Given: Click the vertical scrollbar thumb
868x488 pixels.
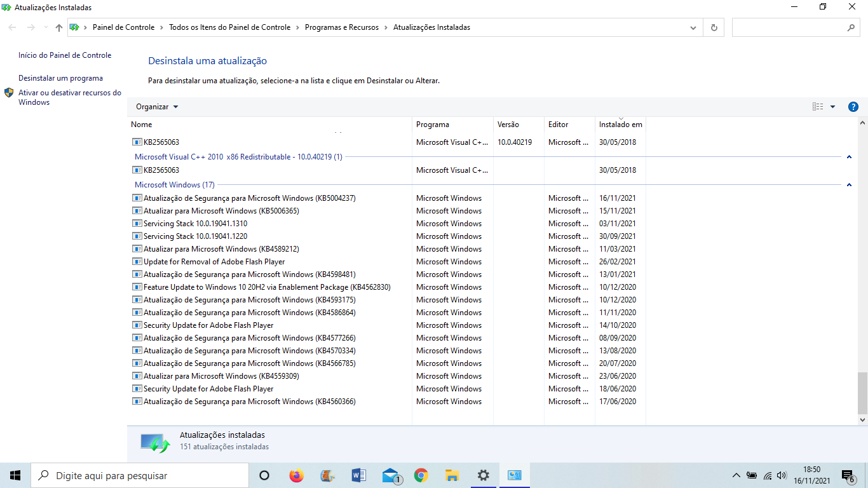Looking at the screenshot, I should click(862, 393).
